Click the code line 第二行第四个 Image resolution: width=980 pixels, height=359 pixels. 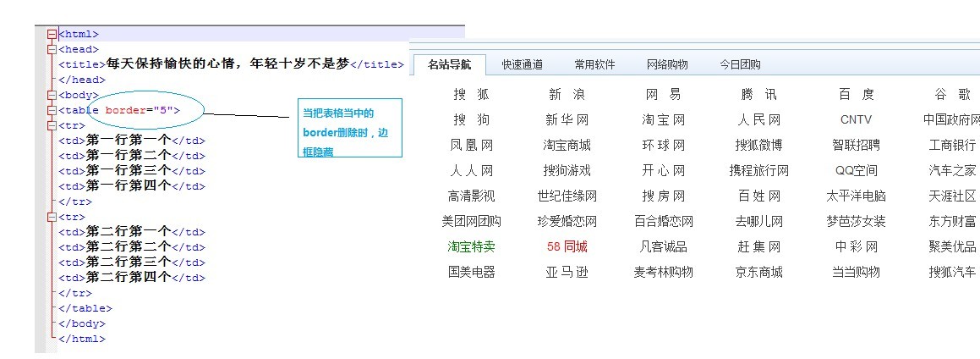coord(132,278)
